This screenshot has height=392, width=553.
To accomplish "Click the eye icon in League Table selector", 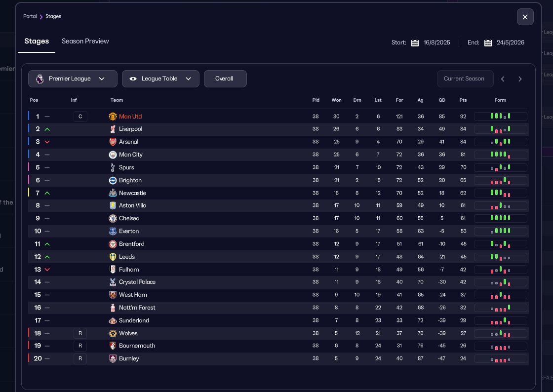I will click(x=133, y=78).
